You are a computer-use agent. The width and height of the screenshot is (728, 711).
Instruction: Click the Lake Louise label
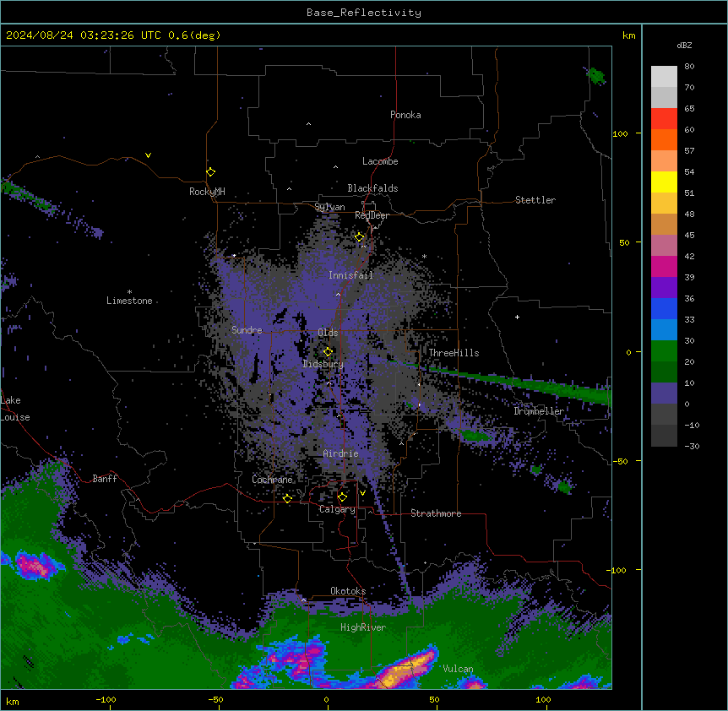[14, 409]
